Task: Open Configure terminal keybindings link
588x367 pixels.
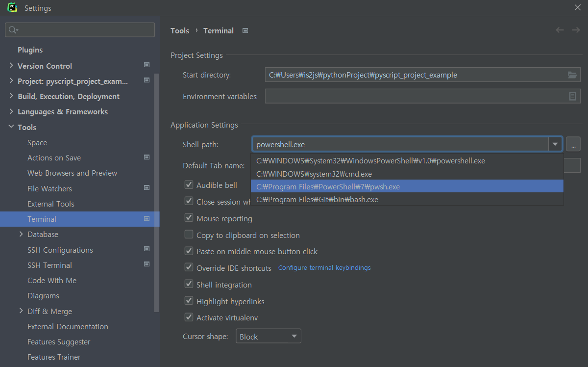Action: coord(324,267)
